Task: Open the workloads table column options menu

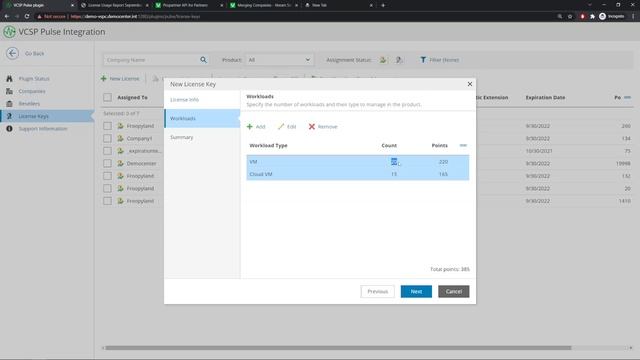Action: tap(463, 145)
